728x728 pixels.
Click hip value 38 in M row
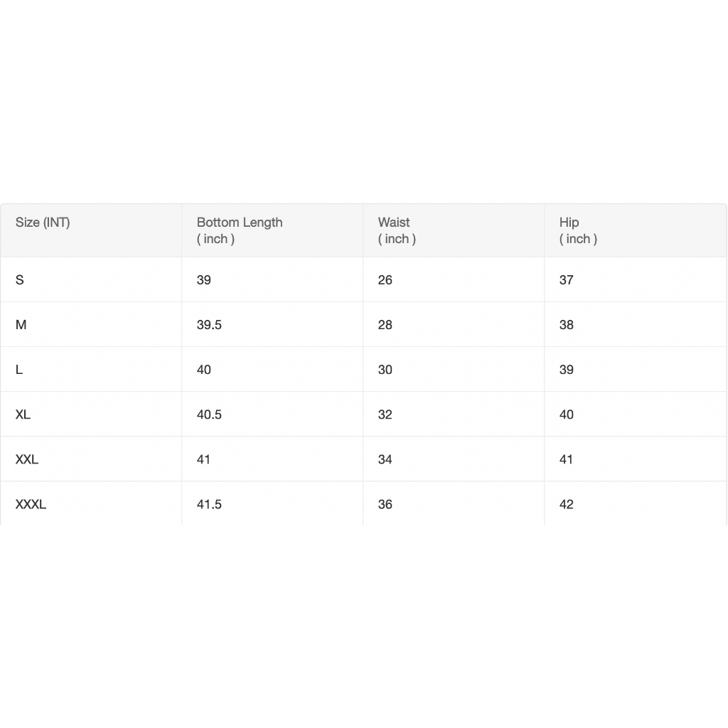(x=566, y=324)
